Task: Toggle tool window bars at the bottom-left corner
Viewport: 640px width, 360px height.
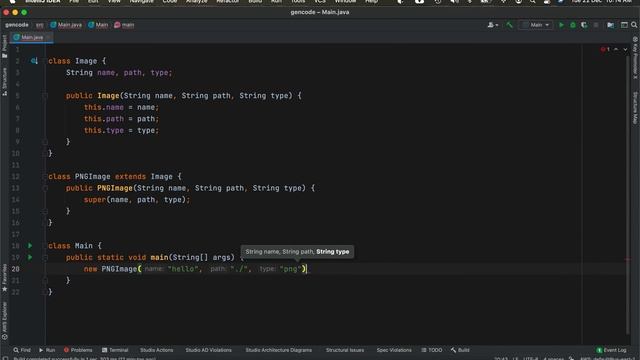Action: coord(5,358)
